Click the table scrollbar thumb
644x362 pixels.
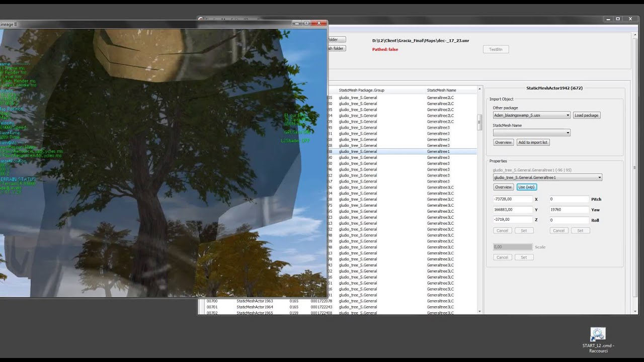pos(479,122)
